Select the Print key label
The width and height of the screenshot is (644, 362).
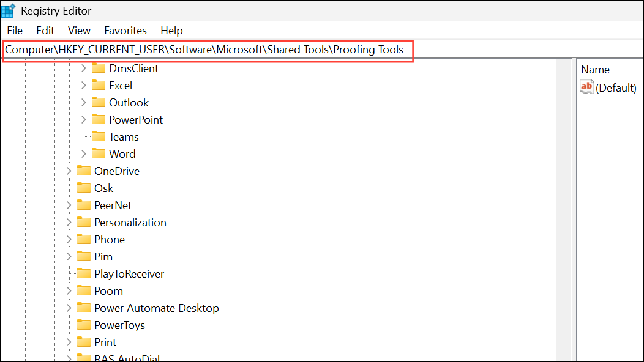(x=105, y=342)
